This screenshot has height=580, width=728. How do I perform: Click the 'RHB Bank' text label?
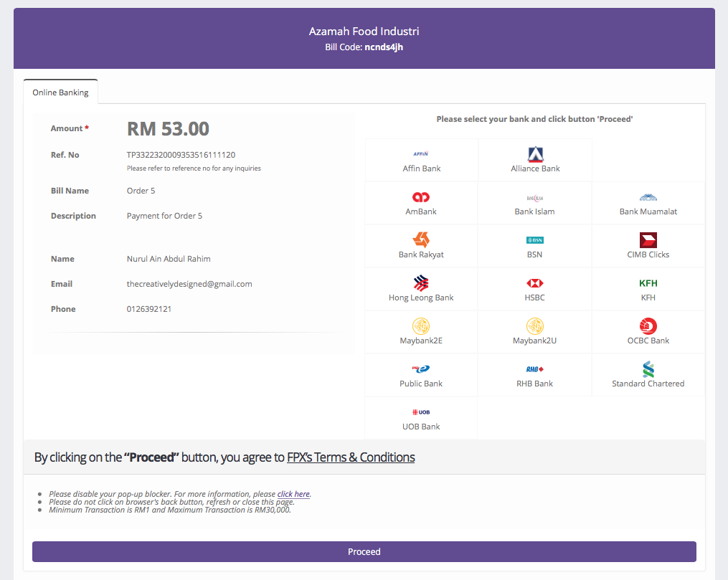coord(535,384)
